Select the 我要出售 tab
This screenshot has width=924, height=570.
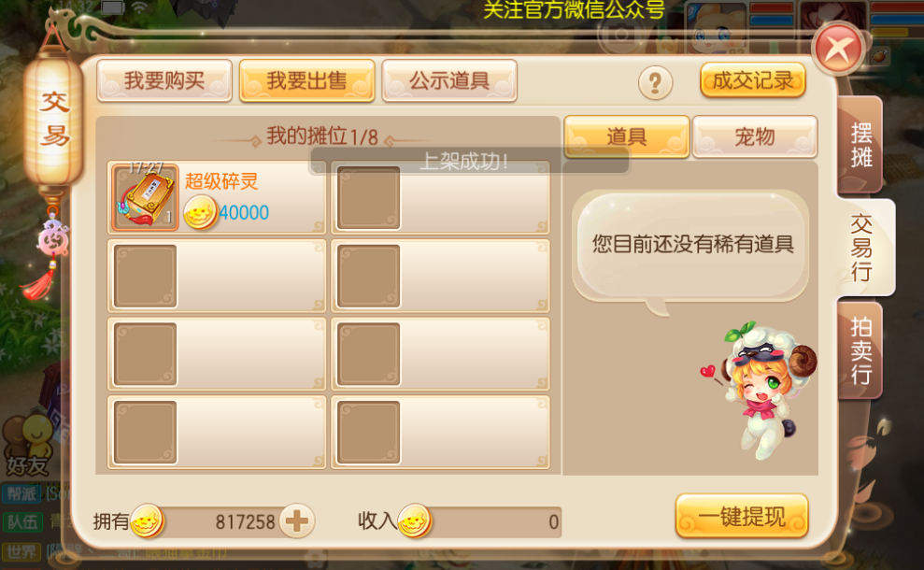point(307,80)
